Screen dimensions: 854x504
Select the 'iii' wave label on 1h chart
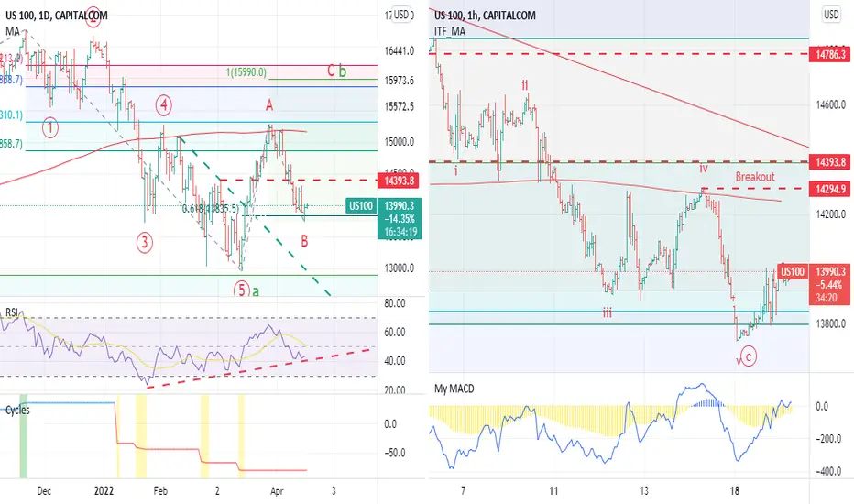pos(607,312)
